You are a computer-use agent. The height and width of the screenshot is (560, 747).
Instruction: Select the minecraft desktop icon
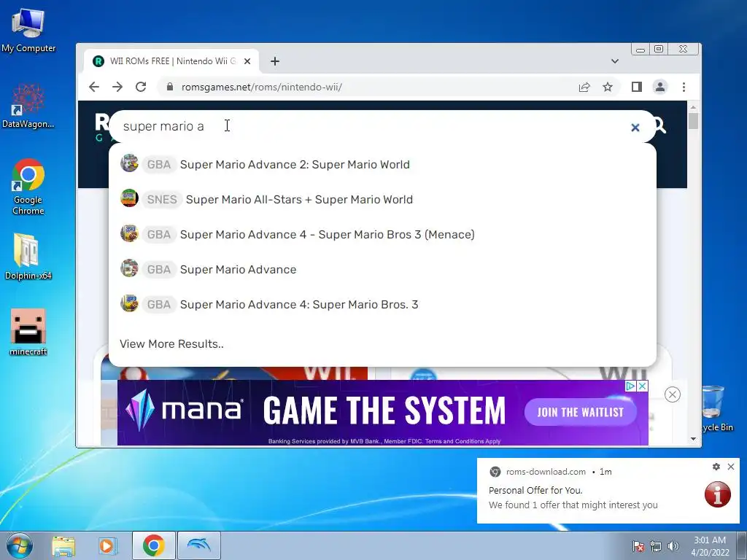(x=28, y=332)
